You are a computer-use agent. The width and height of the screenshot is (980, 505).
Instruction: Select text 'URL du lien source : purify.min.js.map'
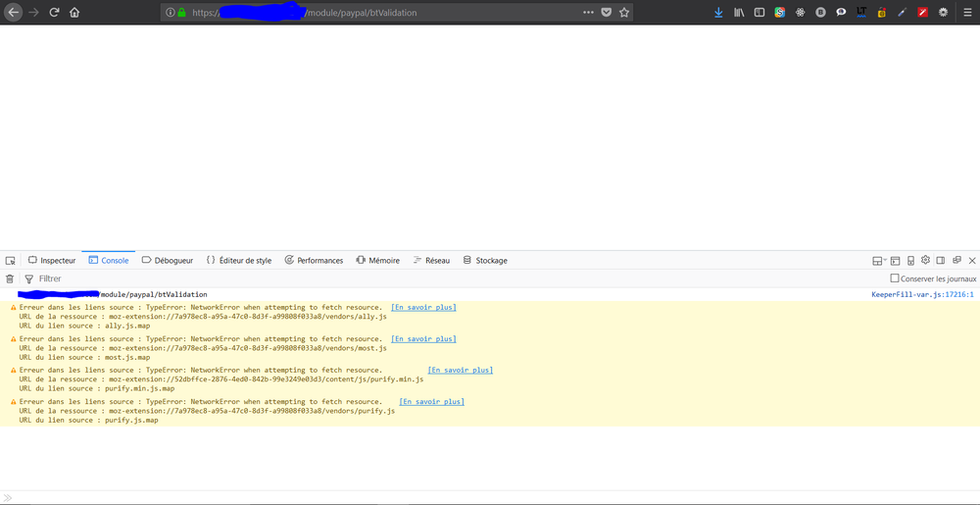[97, 388]
